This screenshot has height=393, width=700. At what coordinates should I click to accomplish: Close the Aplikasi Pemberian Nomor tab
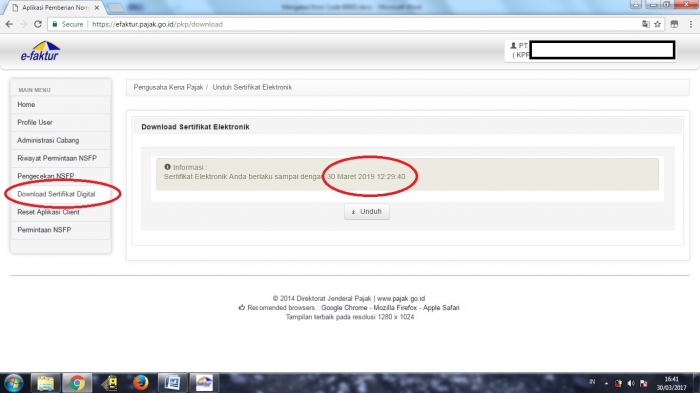click(96, 8)
